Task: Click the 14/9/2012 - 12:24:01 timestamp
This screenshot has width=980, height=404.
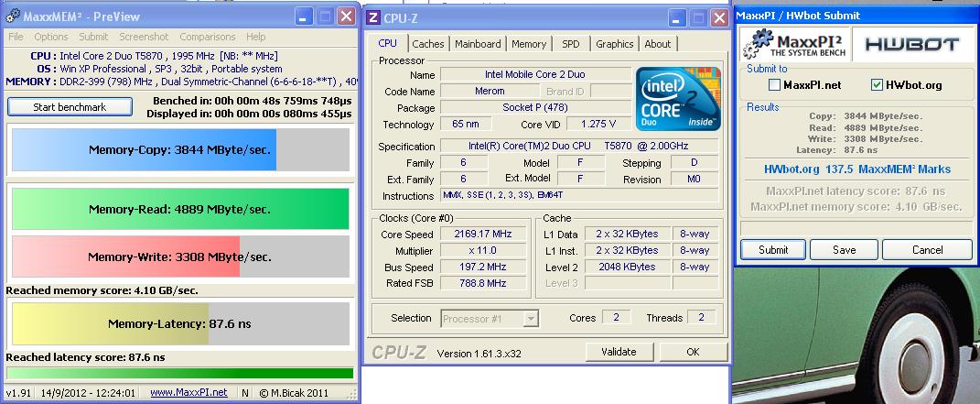Action: coord(88,393)
